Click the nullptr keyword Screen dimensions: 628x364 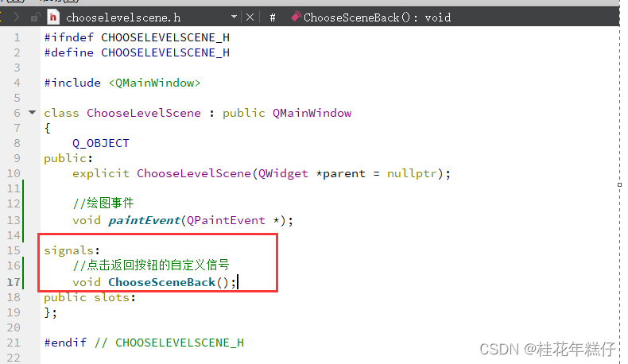412,174
